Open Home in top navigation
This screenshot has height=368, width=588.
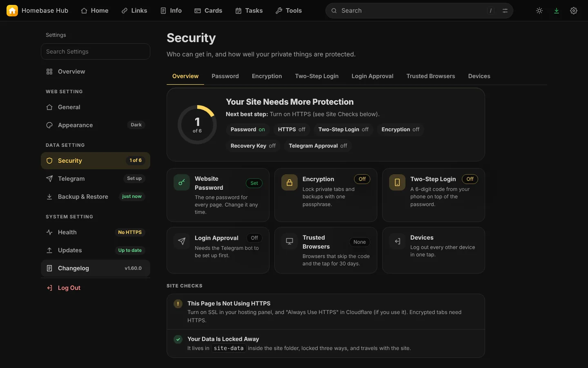(95, 11)
